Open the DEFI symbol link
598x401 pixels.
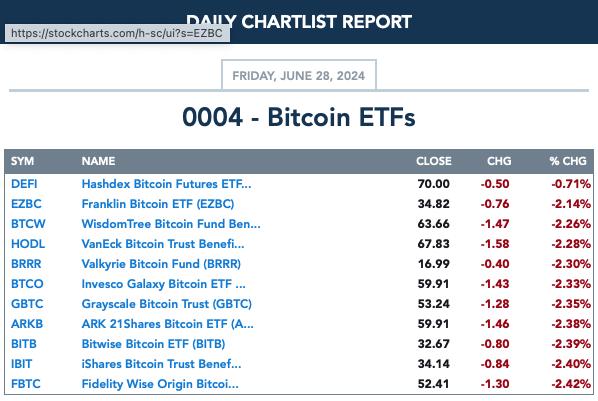tap(24, 184)
